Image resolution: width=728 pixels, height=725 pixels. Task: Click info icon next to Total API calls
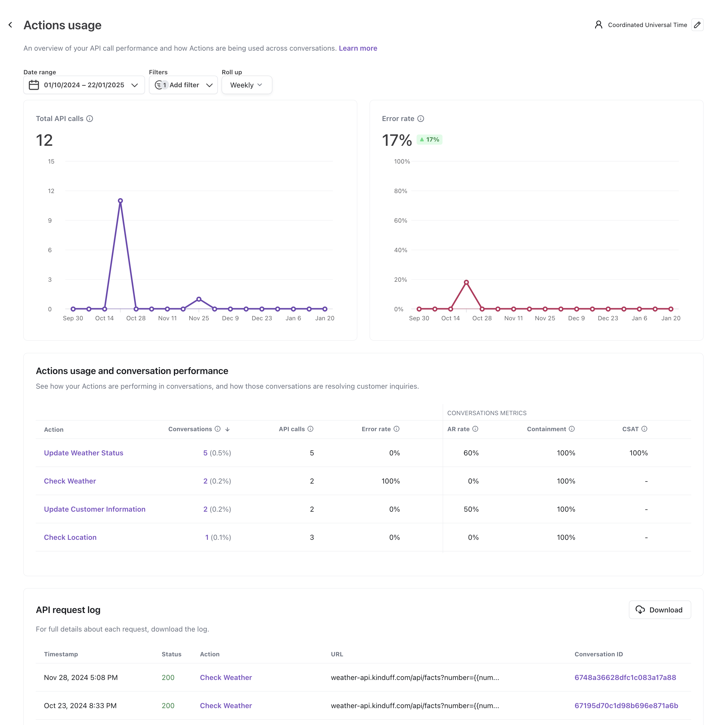pyautogui.click(x=90, y=119)
